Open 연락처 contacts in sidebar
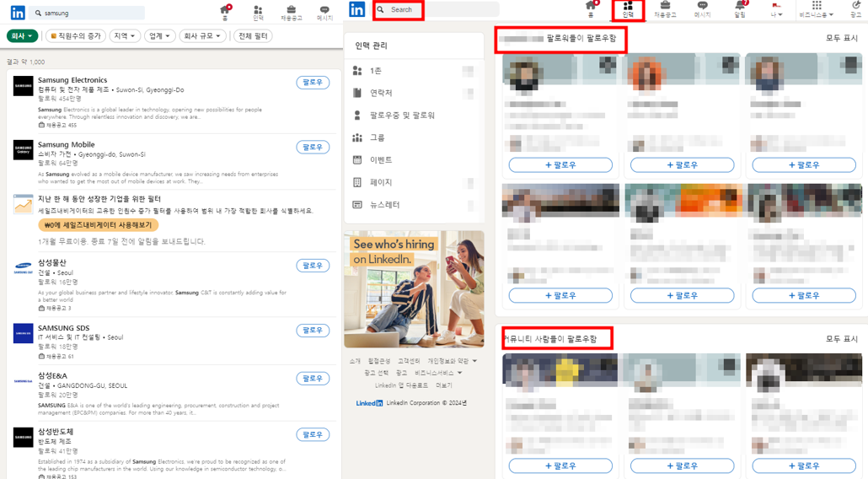 tap(381, 93)
